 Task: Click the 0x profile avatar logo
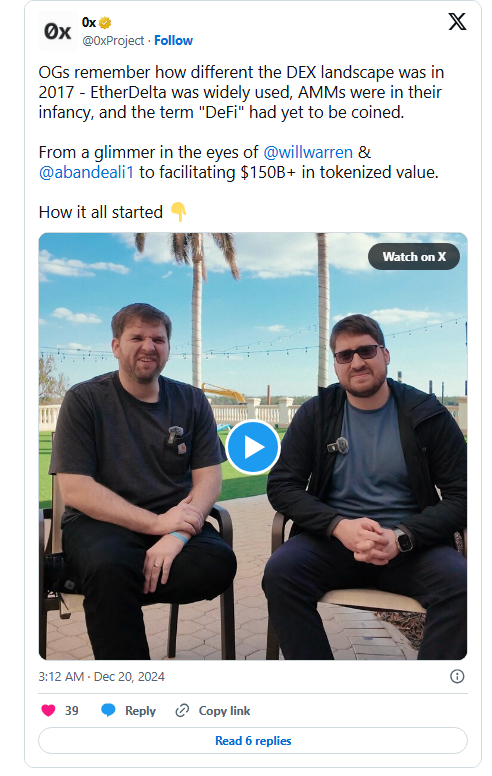click(x=57, y=31)
